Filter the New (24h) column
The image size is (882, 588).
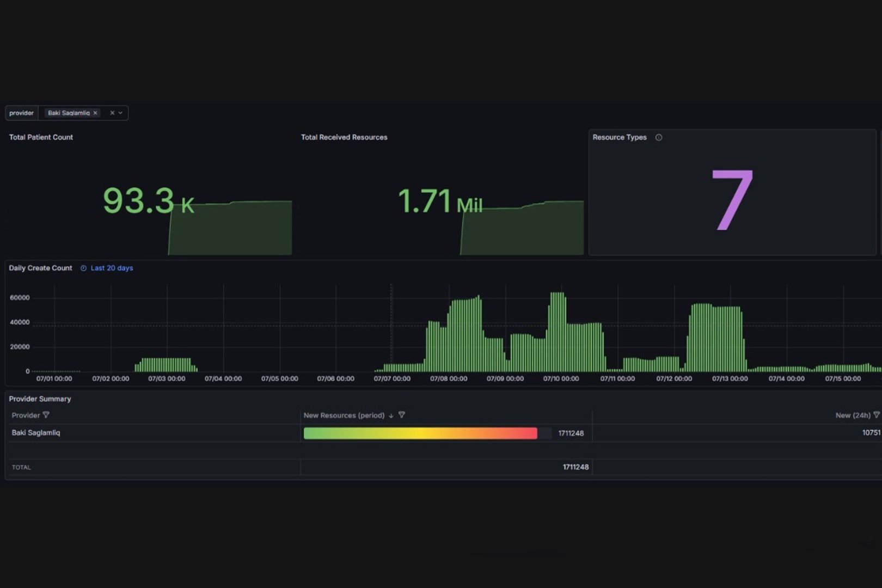coord(877,415)
